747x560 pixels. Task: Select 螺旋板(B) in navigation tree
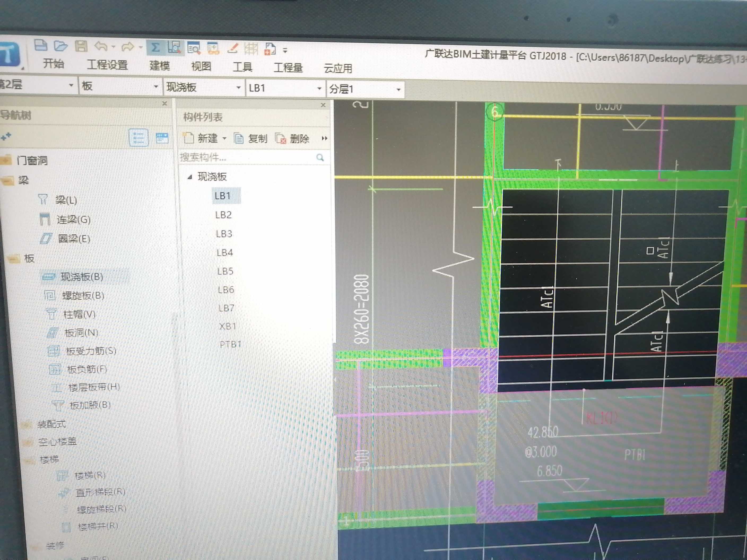(83, 296)
